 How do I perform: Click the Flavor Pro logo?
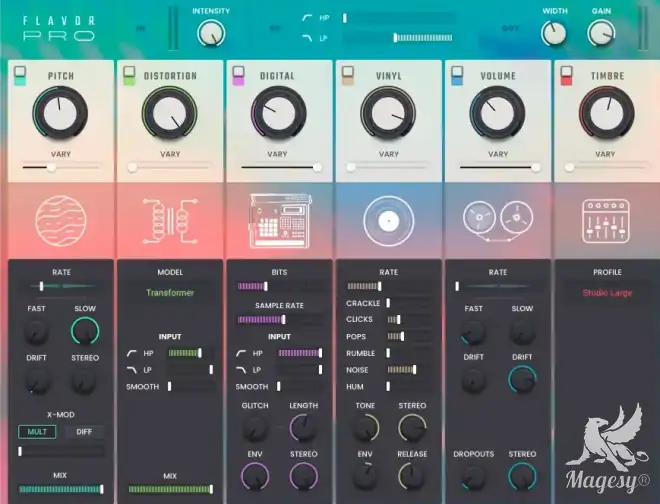59,28
